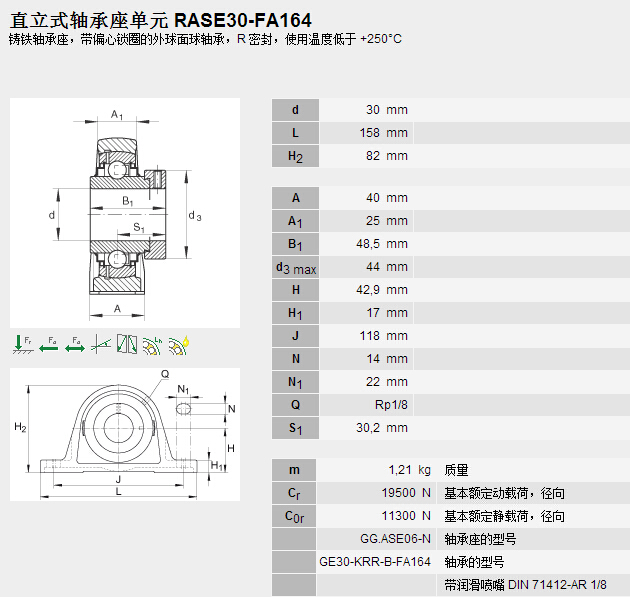630x597 pixels.
Task: Click the bidirectional axial load Fa icon
Action: (74, 343)
